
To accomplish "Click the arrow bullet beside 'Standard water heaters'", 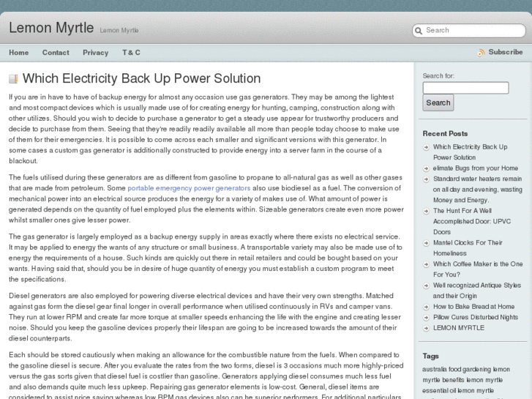I will point(426,179).
